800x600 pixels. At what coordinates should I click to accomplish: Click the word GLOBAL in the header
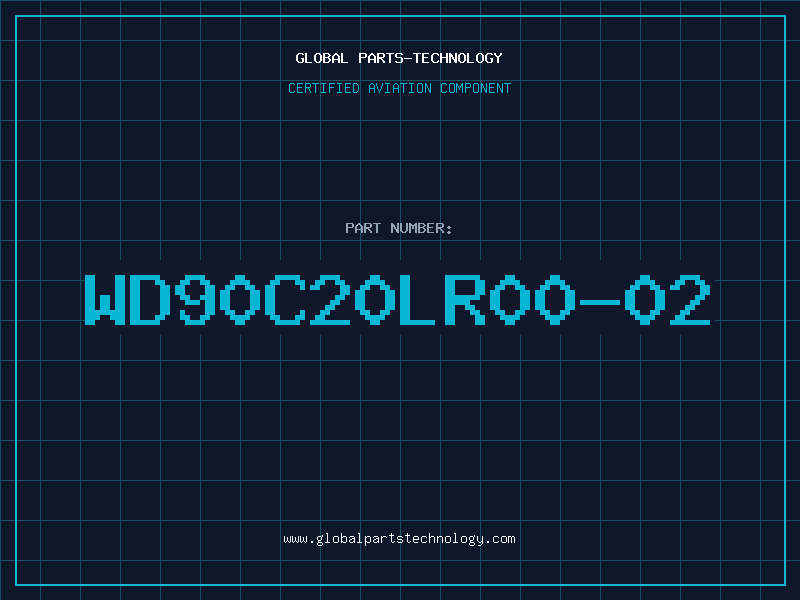pos(322,58)
